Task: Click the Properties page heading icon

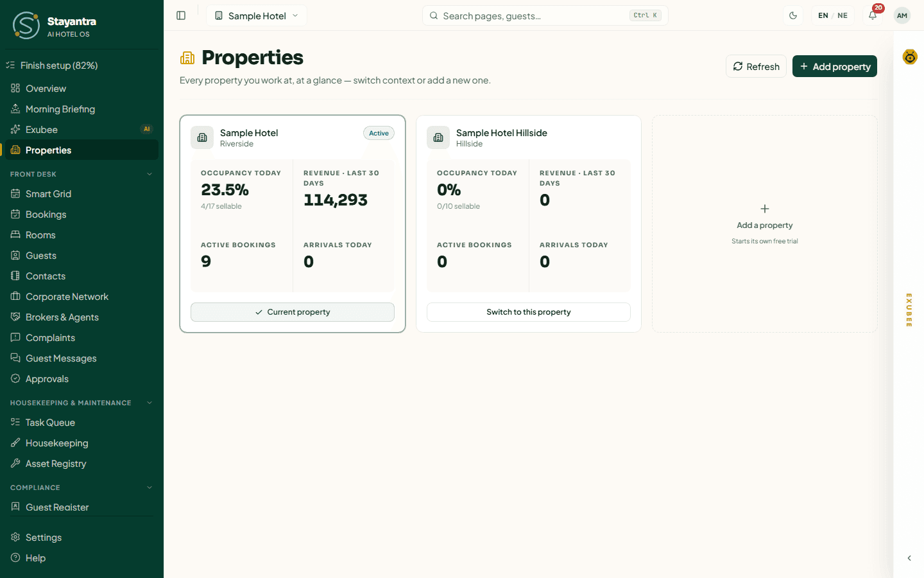Action: click(x=187, y=58)
